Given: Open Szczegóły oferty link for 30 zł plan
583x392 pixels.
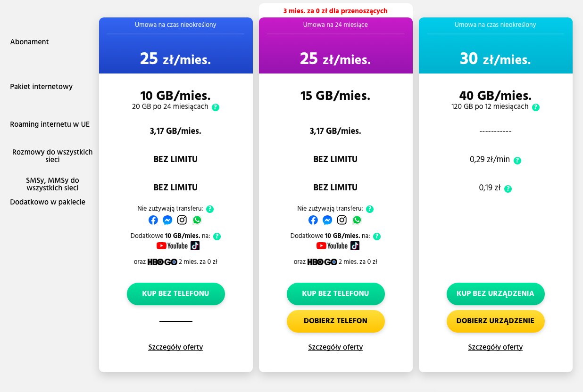Looking at the screenshot, I should pyautogui.click(x=495, y=347).
